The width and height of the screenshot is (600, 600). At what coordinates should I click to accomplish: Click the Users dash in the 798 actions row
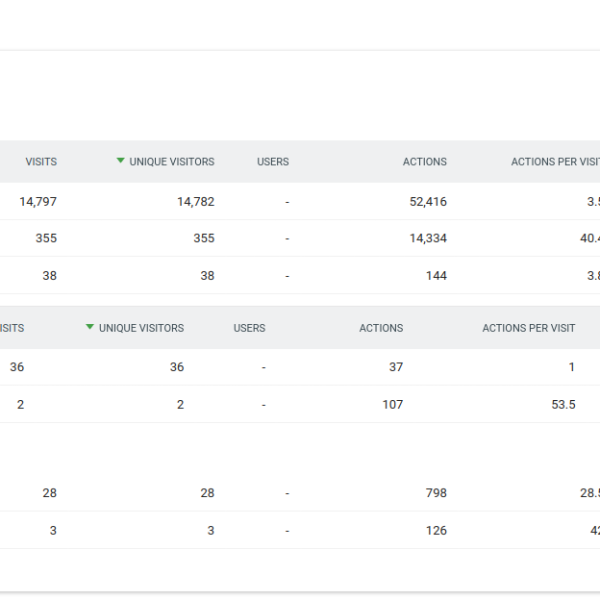click(x=287, y=493)
